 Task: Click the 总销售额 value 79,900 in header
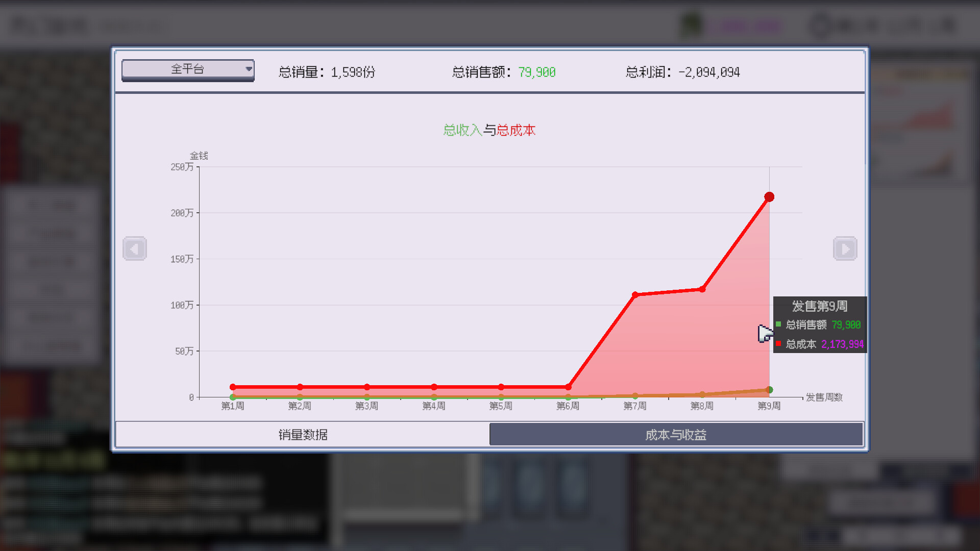pyautogui.click(x=536, y=72)
